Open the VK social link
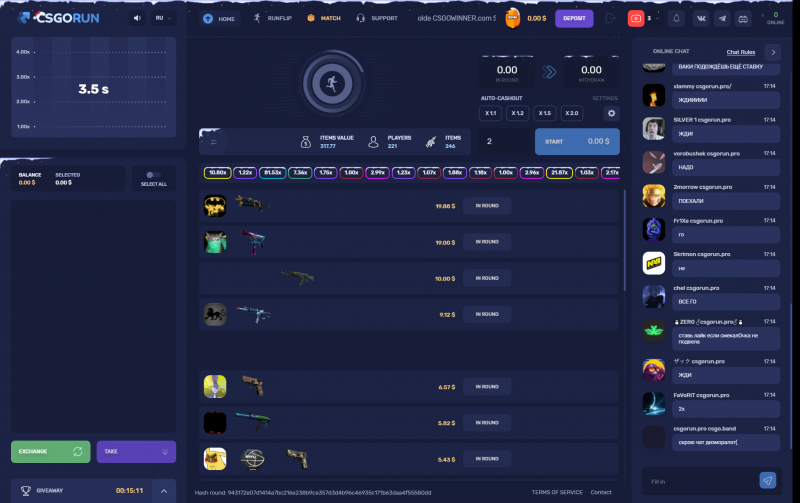Screen dimensions: 800x503 click(x=701, y=18)
